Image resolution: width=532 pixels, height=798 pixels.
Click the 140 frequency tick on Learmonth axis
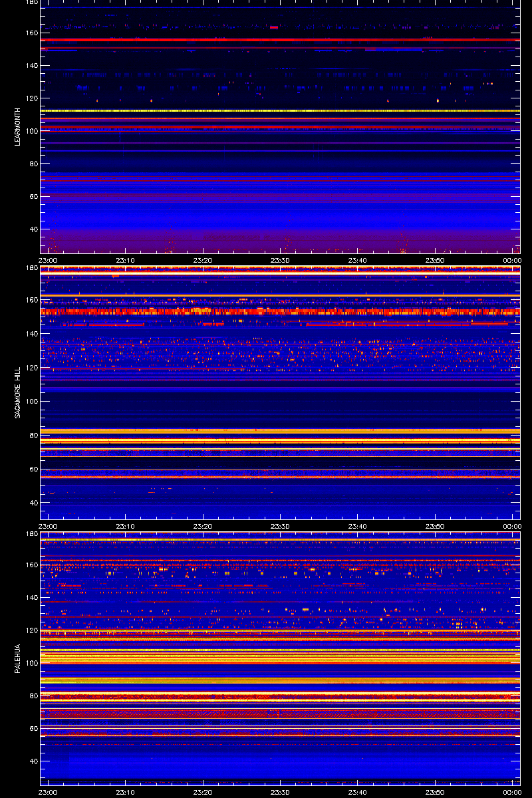coord(32,66)
